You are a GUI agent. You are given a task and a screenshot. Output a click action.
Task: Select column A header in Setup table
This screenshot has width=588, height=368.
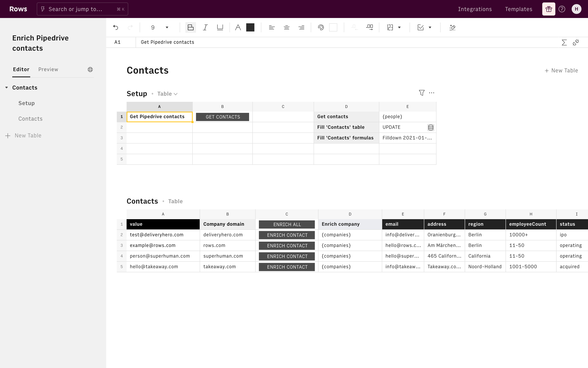159,107
